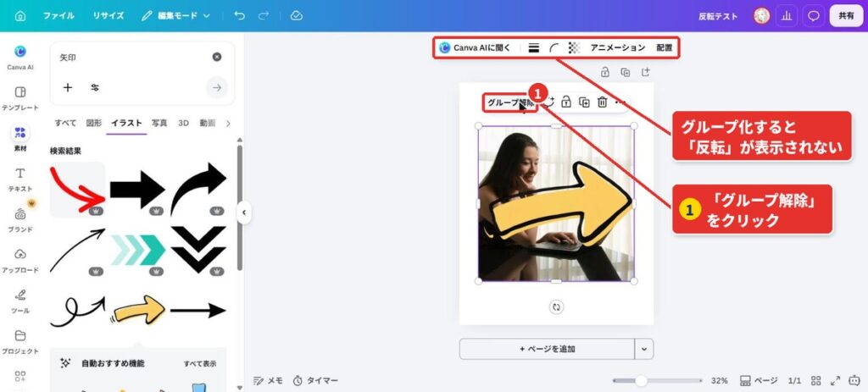The width and height of the screenshot is (868, 392).
Task: Open 素材 elements panel
Action: [20, 139]
